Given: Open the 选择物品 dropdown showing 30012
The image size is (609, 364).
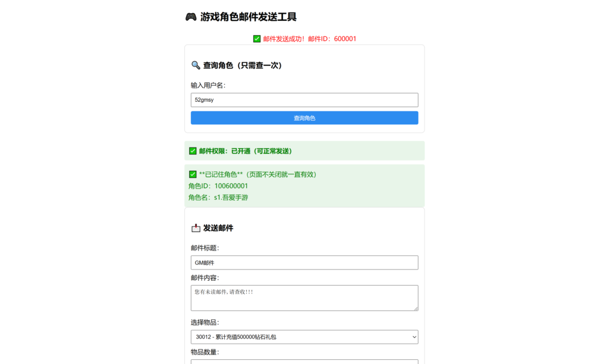Looking at the screenshot, I should 304,337.
